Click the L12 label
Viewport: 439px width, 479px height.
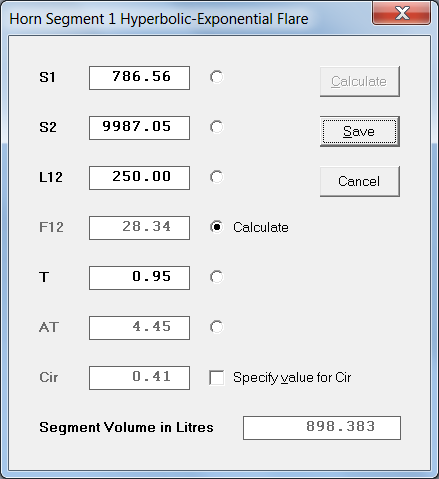tap(51, 177)
